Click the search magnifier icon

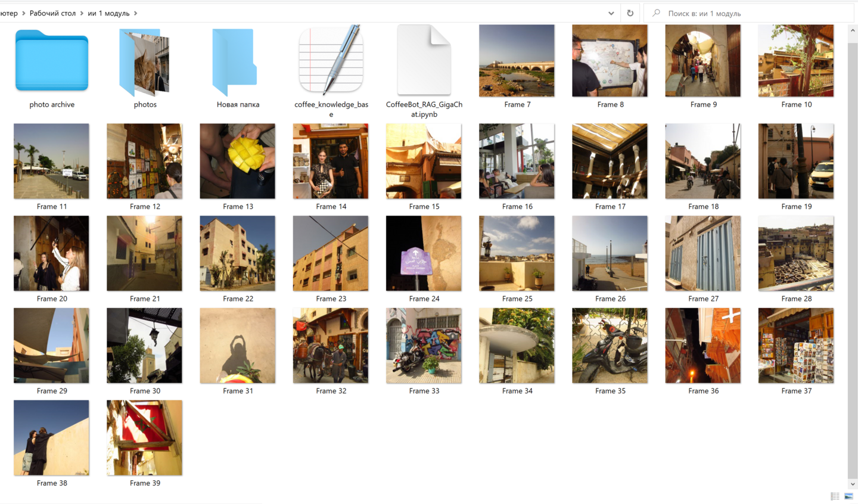[x=656, y=13]
